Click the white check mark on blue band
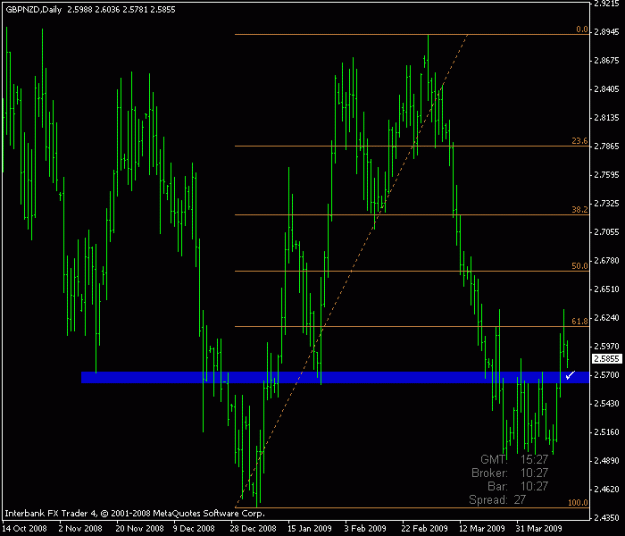Image resolution: width=625 pixels, height=536 pixels. (x=570, y=375)
